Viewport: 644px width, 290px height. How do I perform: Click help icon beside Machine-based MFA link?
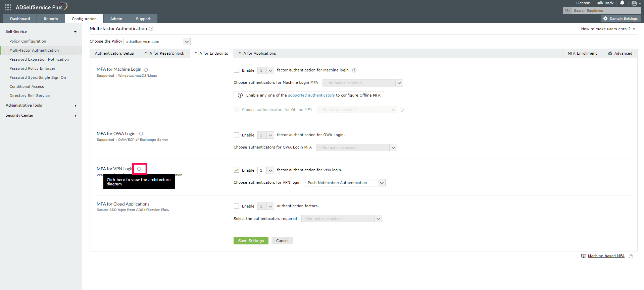tap(631, 256)
